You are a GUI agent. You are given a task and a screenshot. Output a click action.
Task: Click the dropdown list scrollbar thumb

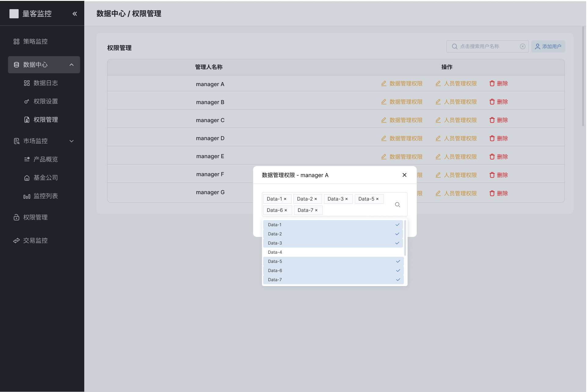click(405, 238)
